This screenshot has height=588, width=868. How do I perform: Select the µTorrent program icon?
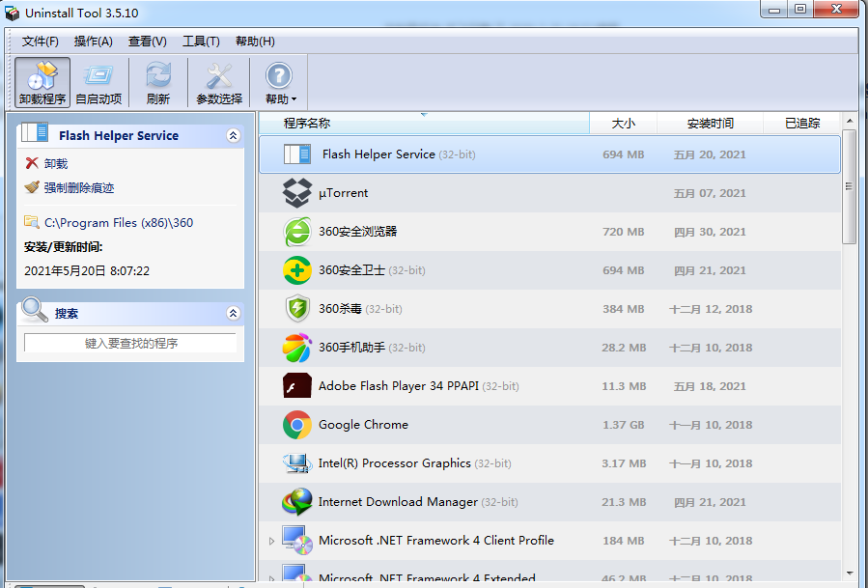tap(297, 193)
